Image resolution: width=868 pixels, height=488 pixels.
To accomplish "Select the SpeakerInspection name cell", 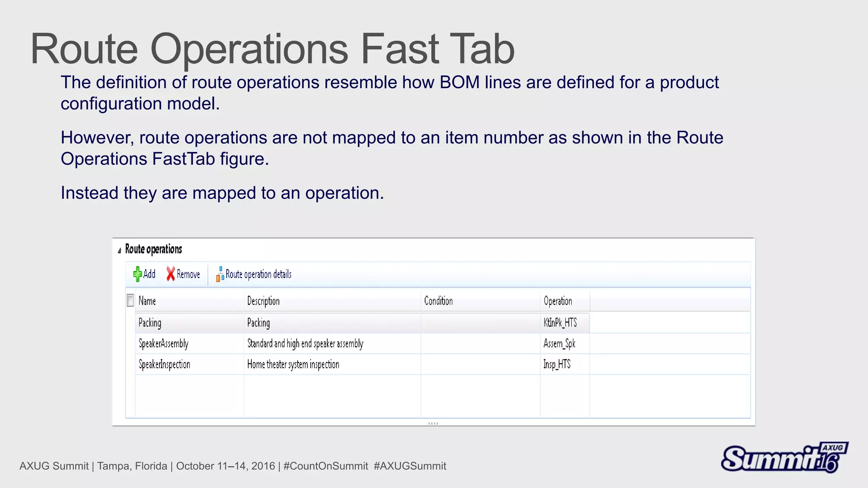I will coord(190,364).
